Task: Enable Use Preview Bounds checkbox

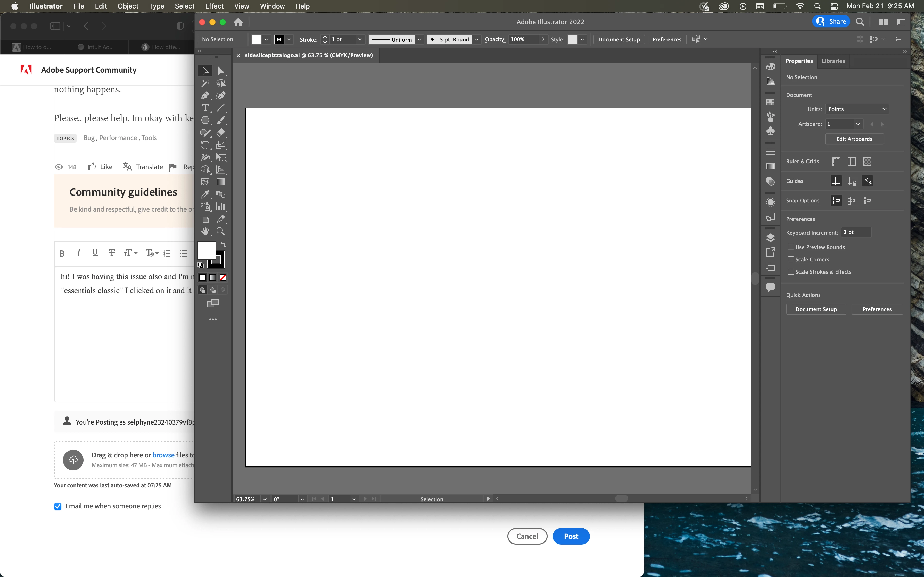Action: [x=791, y=247]
